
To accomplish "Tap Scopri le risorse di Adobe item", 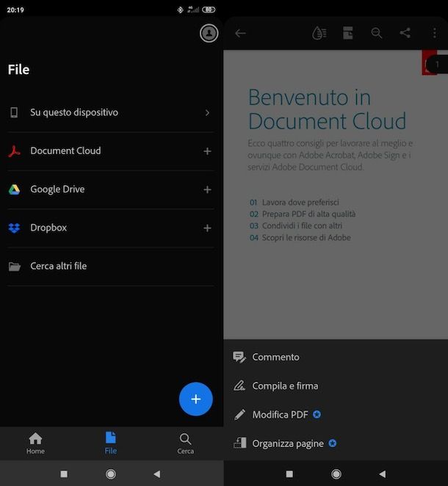I will click(x=300, y=238).
